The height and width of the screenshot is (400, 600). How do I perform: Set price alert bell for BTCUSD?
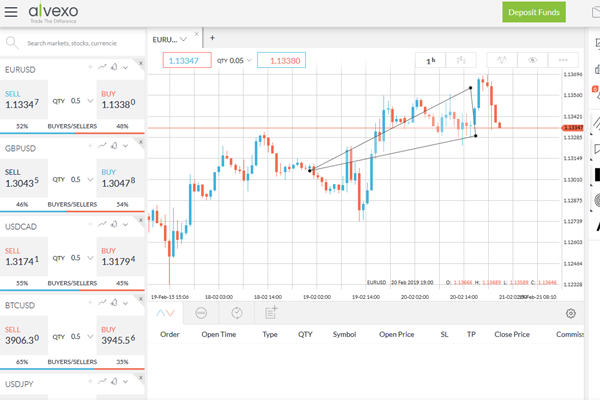(x=114, y=303)
